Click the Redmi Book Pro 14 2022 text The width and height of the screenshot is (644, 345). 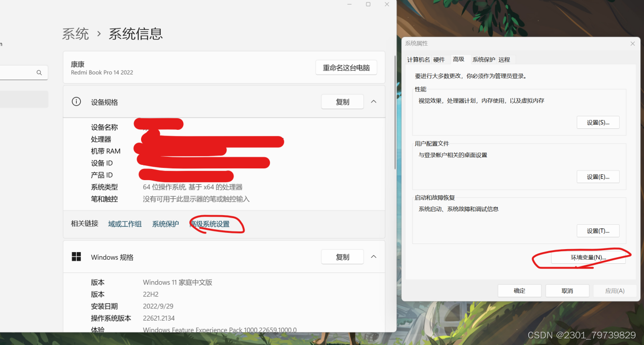click(x=102, y=73)
